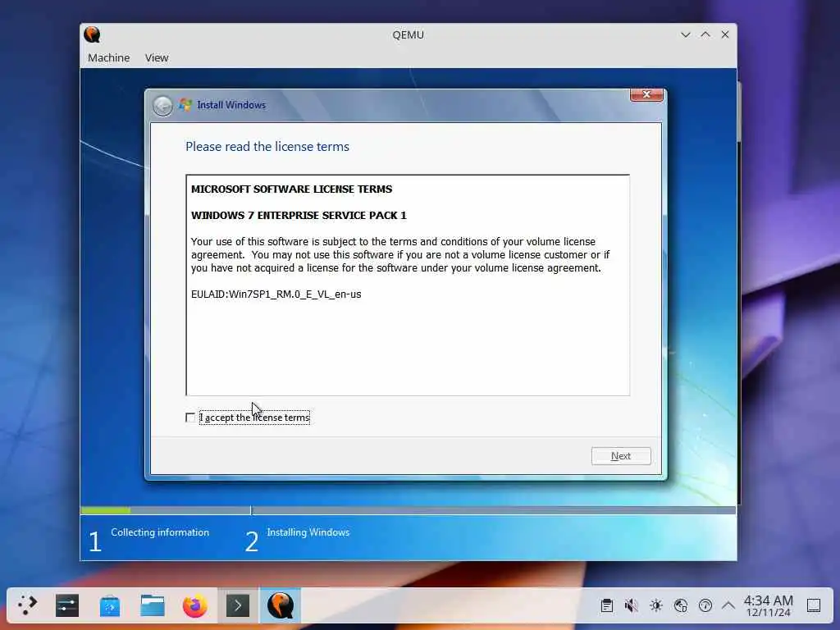840x630 pixels.
Task: Tick the 'I accept the license terms' checkbox
Action: click(x=190, y=418)
